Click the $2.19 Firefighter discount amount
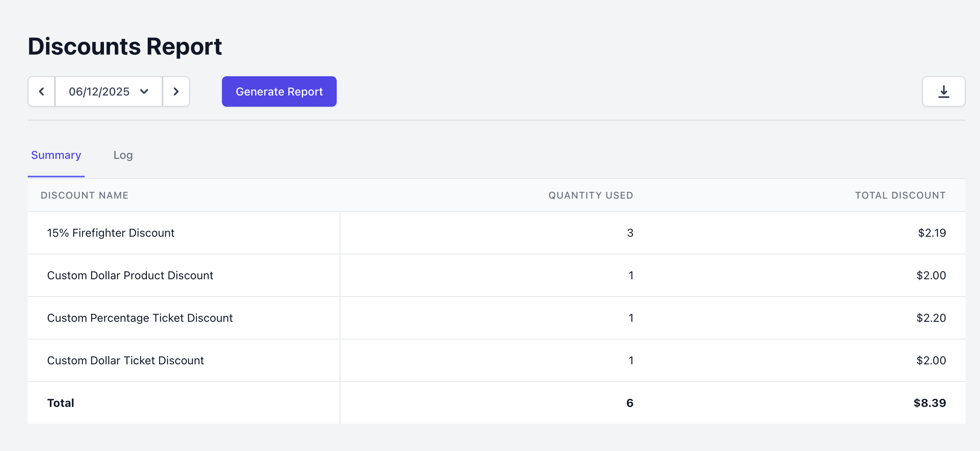This screenshot has height=451, width=980. [932, 233]
